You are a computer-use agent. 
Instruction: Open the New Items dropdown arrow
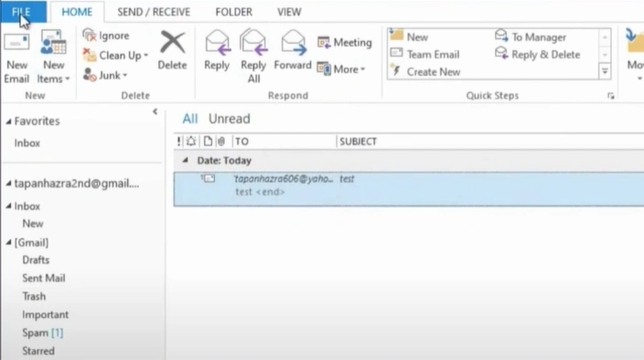tap(68, 79)
